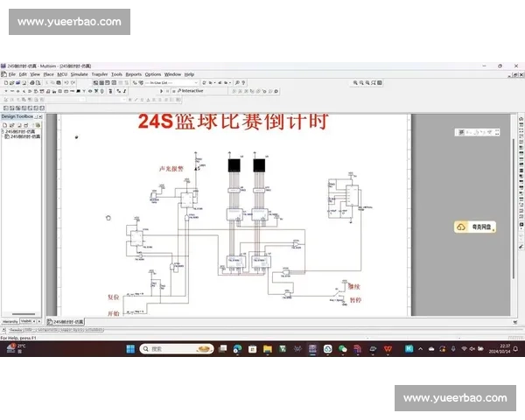Open the Help question mark icon
The height and width of the screenshot is (420, 525).
pos(243,83)
